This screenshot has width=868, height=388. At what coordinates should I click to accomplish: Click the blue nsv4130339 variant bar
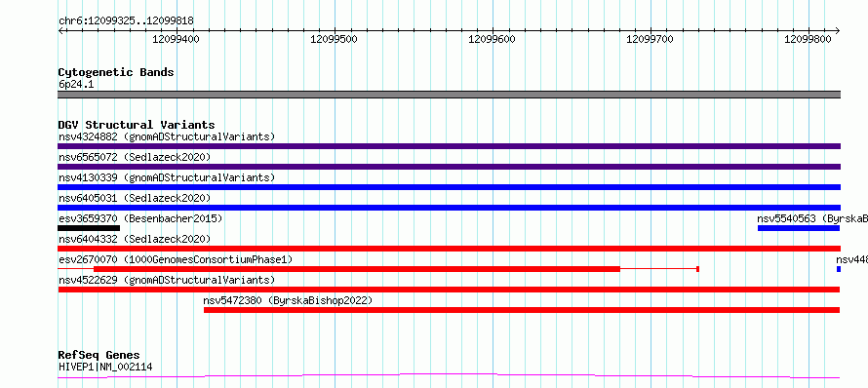coord(449,187)
